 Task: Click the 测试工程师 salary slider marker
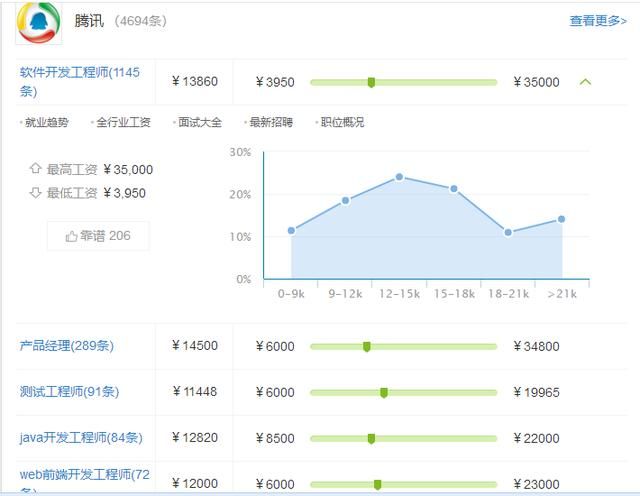pyautogui.click(x=384, y=393)
